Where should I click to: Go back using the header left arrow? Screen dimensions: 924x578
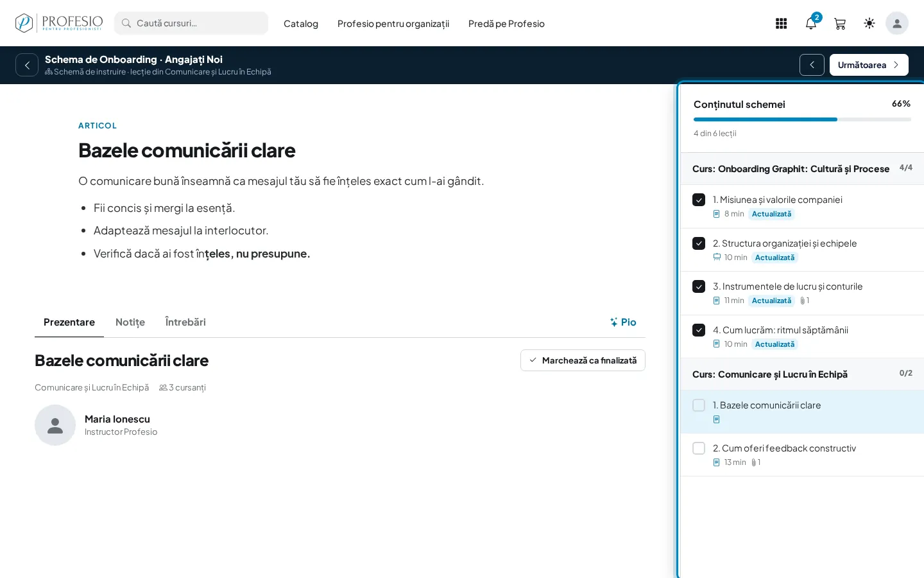tap(27, 65)
